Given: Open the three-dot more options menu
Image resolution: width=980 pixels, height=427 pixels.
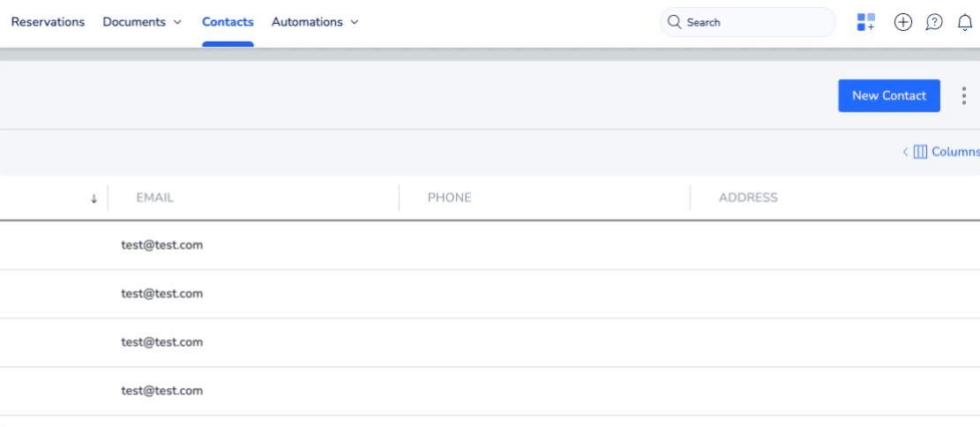Looking at the screenshot, I should (964, 95).
